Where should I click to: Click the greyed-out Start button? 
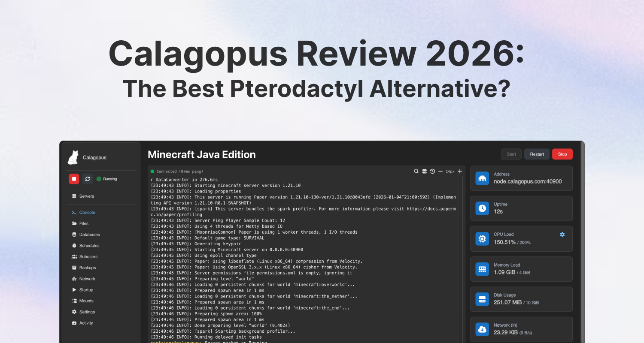point(511,154)
